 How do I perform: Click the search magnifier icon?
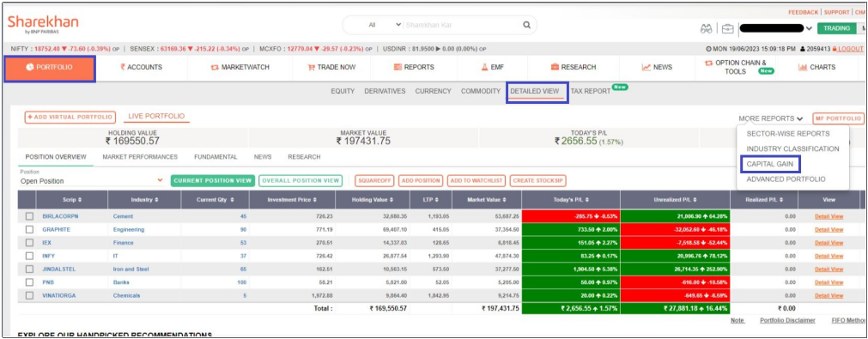[526, 25]
